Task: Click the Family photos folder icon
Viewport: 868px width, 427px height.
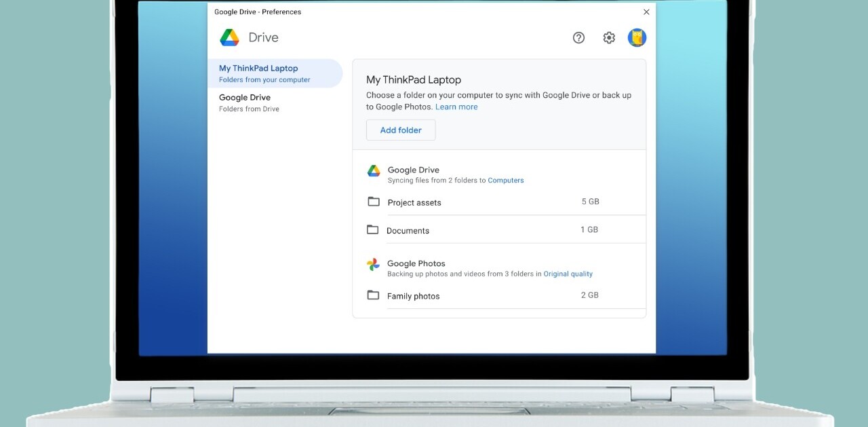Action: click(373, 295)
